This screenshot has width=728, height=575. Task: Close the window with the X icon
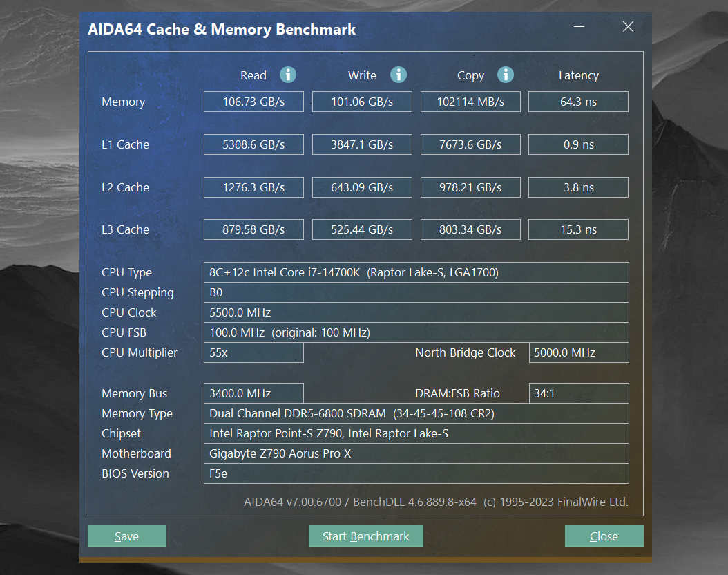(628, 27)
